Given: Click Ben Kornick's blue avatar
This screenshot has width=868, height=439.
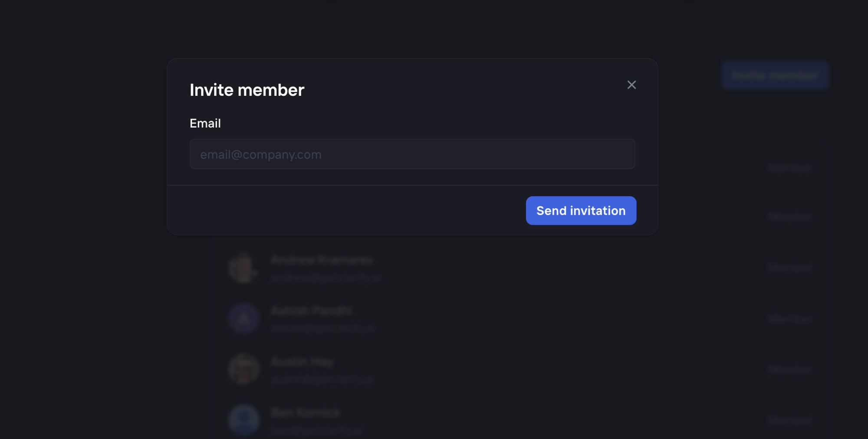Looking at the screenshot, I should [243, 420].
